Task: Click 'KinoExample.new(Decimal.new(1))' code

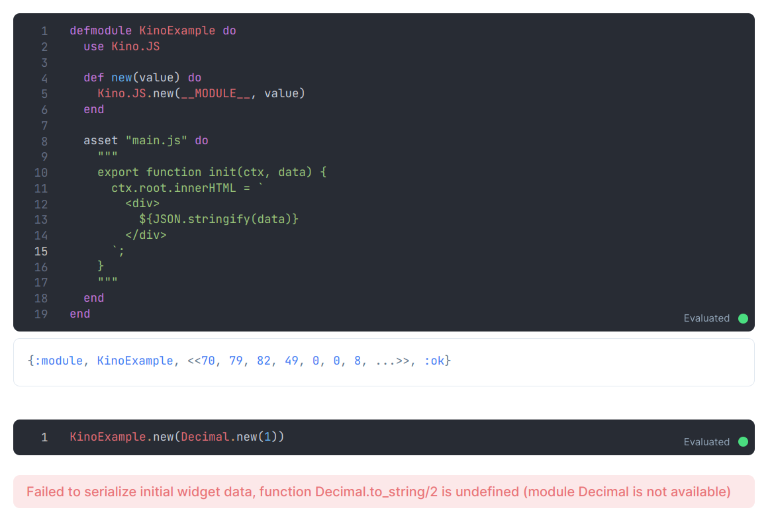Action: click(x=177, y=437)
